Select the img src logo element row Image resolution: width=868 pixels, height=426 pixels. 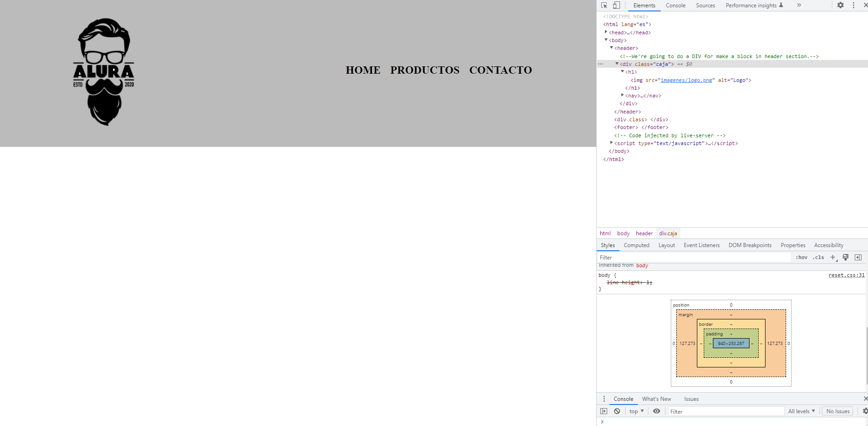pyautogui.click(x=732, y=80)
